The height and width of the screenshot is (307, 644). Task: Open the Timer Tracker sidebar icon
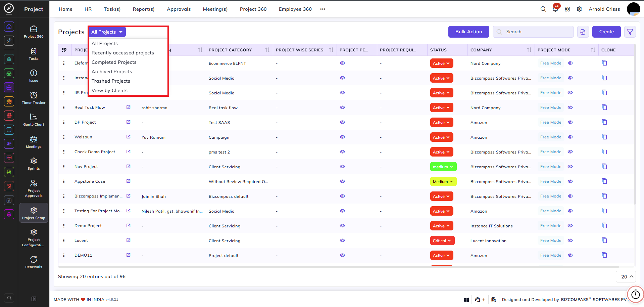click(34, 98)
